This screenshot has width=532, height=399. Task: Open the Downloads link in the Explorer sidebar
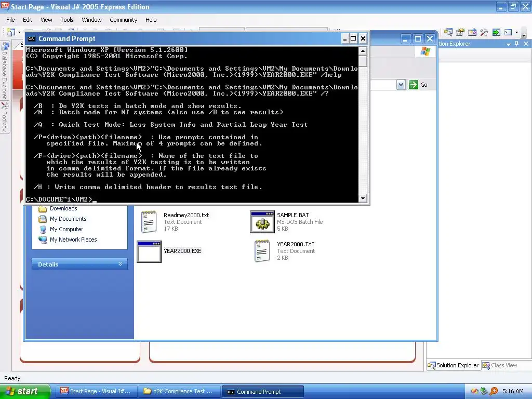pos(63,208)
